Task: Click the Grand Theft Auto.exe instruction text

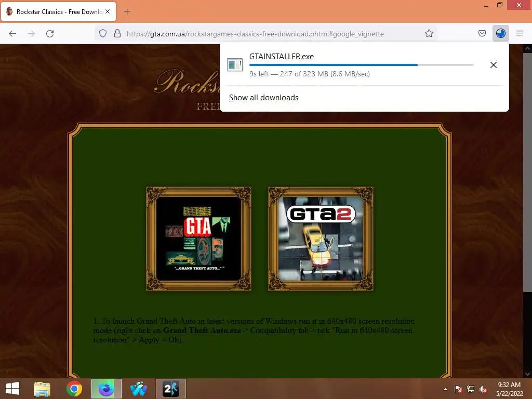Action: [202, 330]
